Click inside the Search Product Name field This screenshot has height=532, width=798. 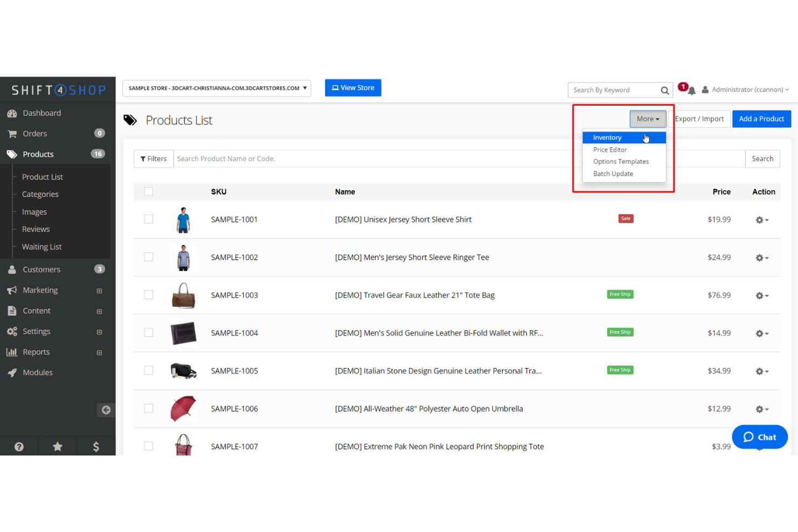pos(324,158)
